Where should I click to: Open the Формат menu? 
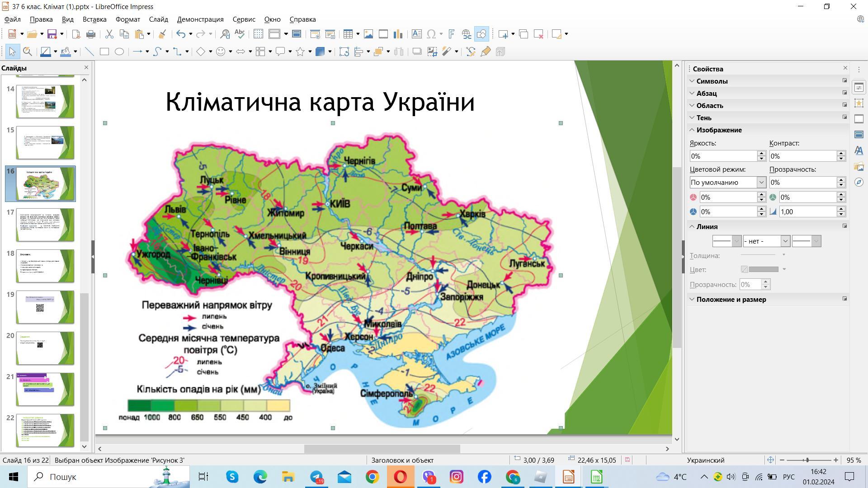[127, 19]
